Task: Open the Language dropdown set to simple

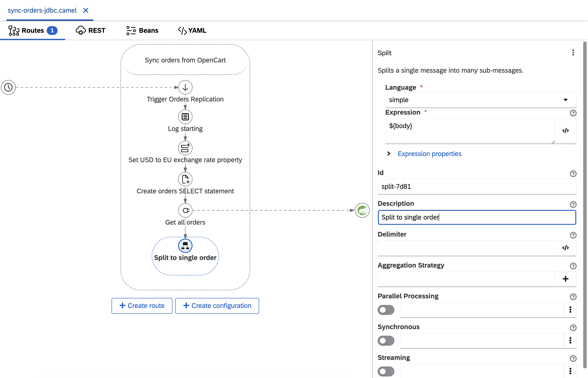Action: tap(481, 100)
